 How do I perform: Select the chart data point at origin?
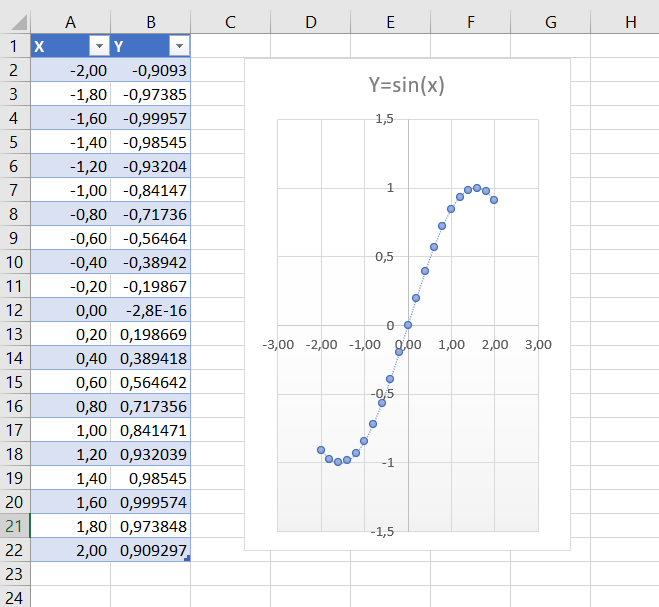coord(408,325)
